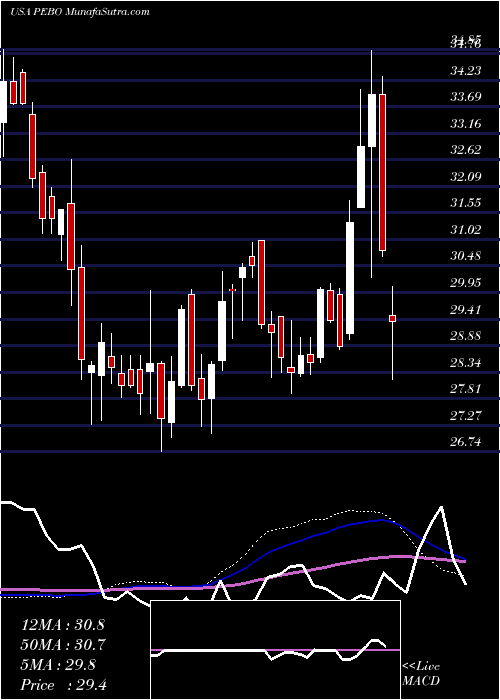The image size is (500, 700).
Task: Click the 31.55 price axis label
Action: (x=466, y=203)
